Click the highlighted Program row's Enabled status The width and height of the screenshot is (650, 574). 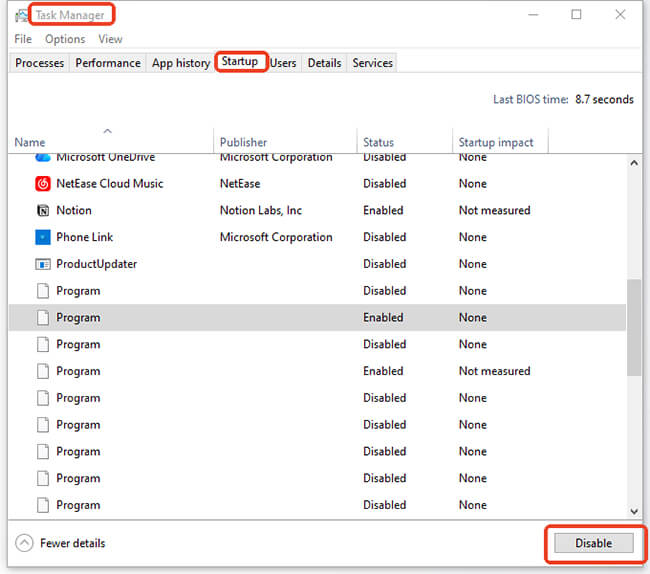(383, 318)
